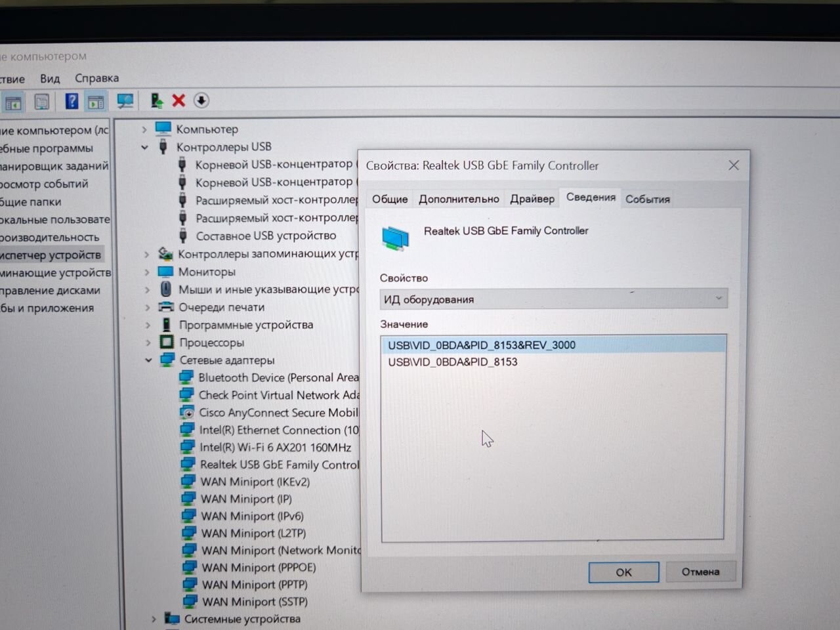Open the Вид menu

coord(50,79)
